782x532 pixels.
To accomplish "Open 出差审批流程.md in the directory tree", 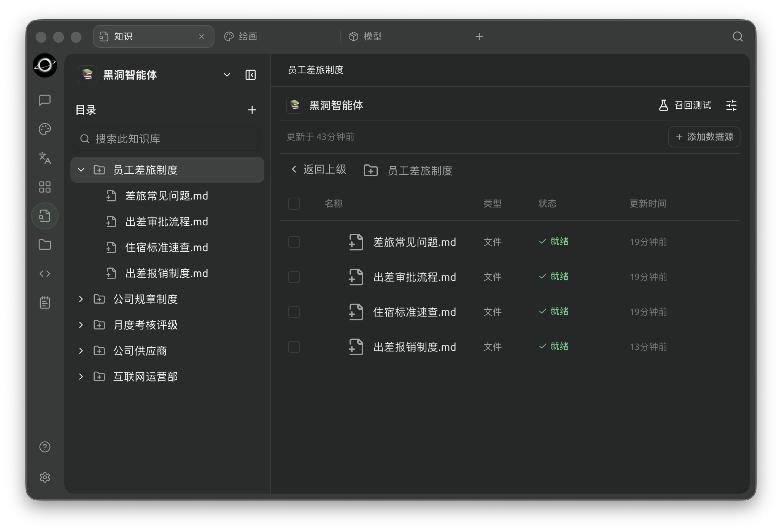I will (x=167, y=222).
